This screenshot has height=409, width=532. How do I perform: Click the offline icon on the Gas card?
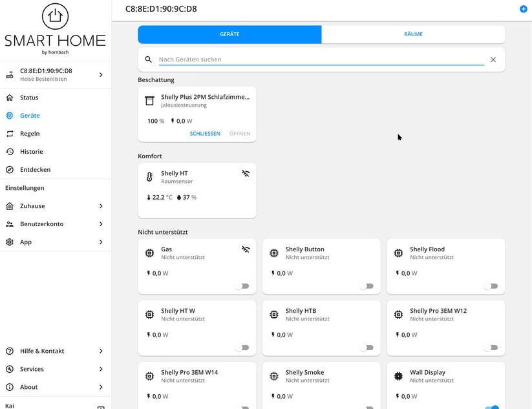click(245, 249)
